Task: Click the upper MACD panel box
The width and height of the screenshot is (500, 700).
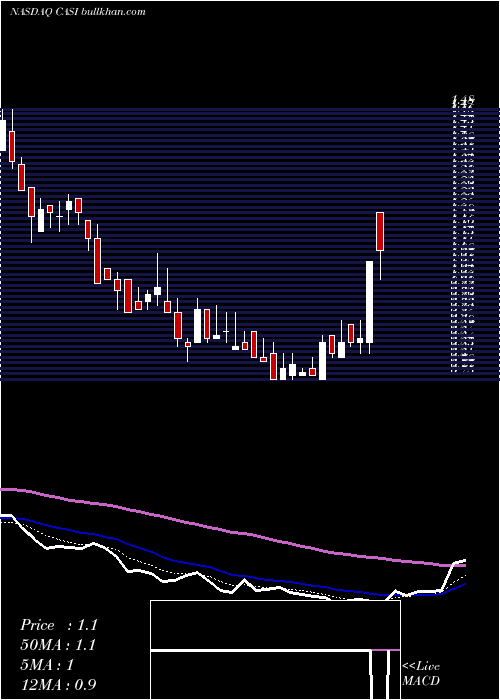Action: pyautogui.click(x=275, y=625)
